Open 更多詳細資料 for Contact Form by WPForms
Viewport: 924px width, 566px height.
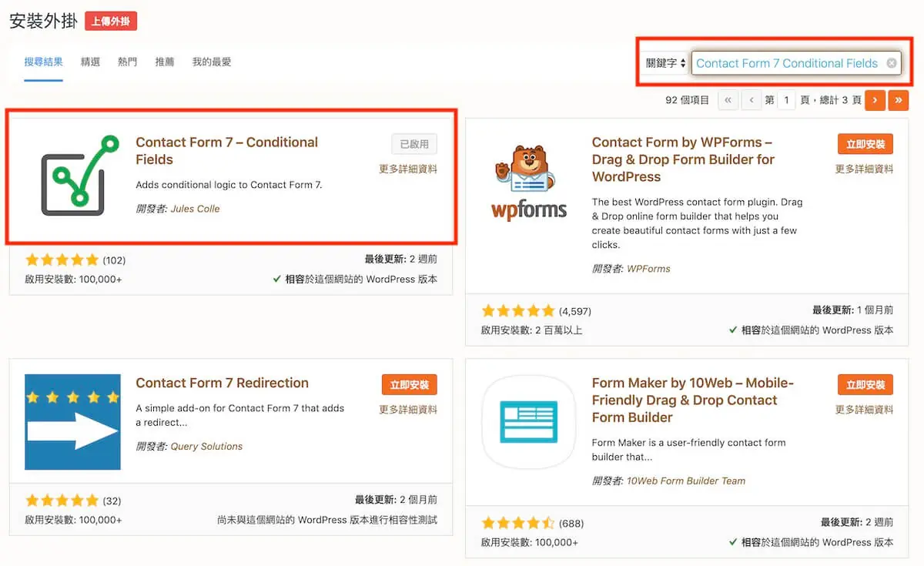point(865,169)
